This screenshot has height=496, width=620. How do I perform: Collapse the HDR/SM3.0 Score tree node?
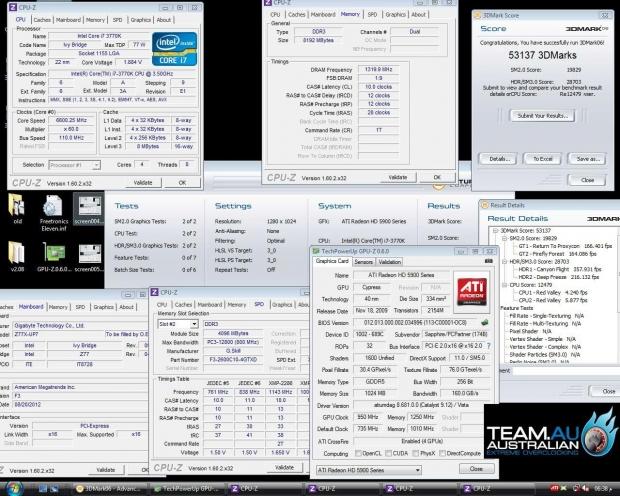(505, 262)
